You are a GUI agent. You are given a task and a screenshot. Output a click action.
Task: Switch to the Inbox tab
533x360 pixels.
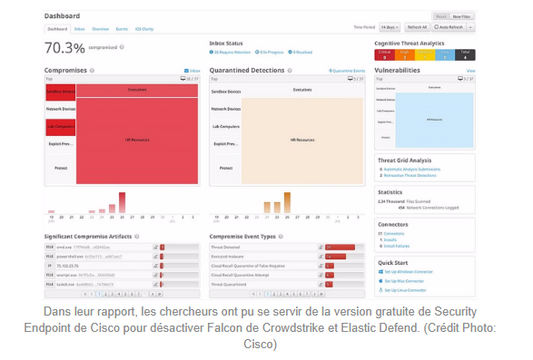coord(80,29)
